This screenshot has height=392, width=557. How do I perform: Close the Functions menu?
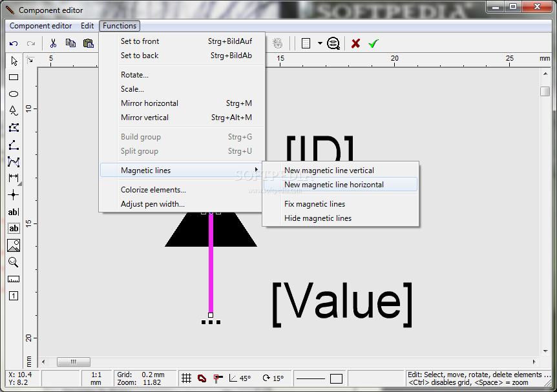coord(120,26)
